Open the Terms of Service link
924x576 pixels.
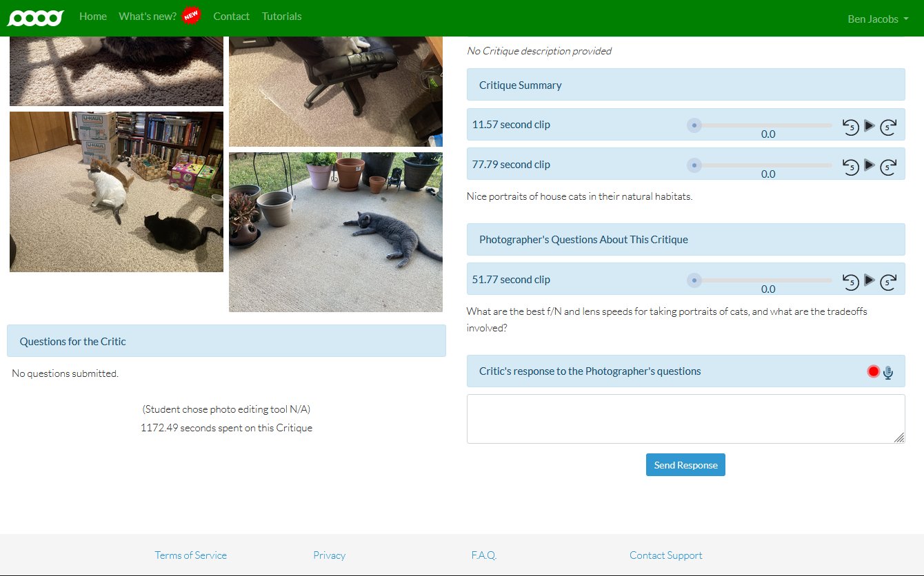point(190,555)
